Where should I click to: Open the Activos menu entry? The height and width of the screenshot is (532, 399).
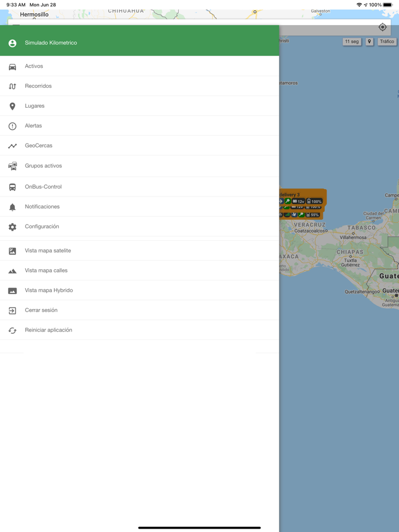(140, 66)
